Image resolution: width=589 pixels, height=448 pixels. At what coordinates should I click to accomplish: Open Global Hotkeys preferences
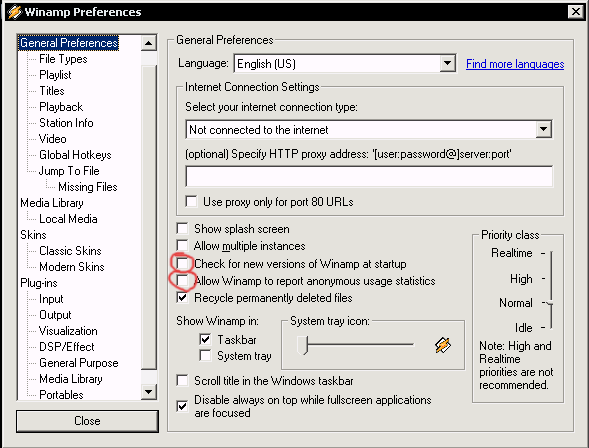tap(75, 155)
